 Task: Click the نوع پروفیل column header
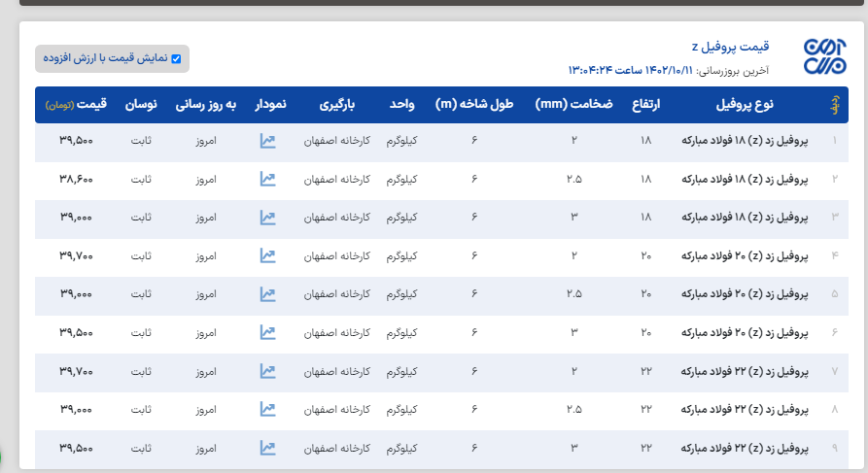click(745, 105)
